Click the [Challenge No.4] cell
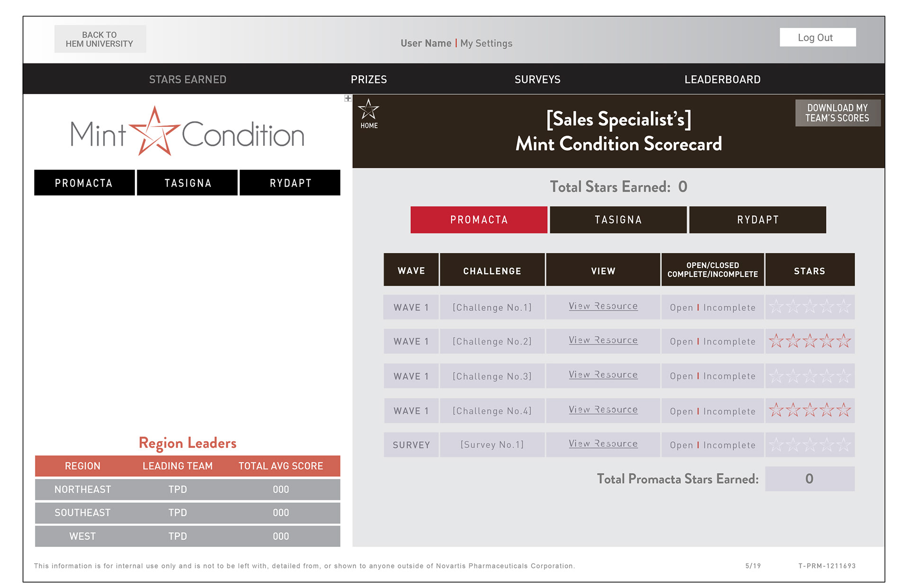 pos(492,410)
